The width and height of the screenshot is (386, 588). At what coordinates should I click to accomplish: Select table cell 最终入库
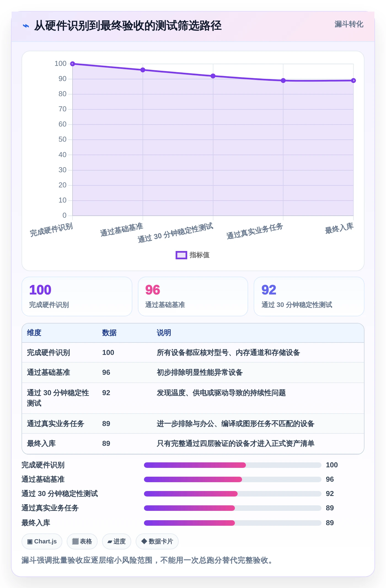tap(41, 444)
